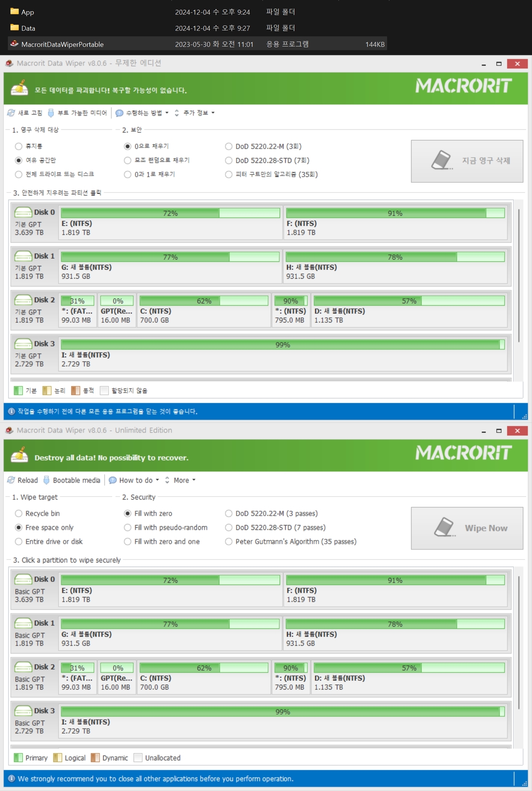Expand the More dropdown menu
Image resolution: width=532 pixels, height=791 pixels.
point(180,480)
